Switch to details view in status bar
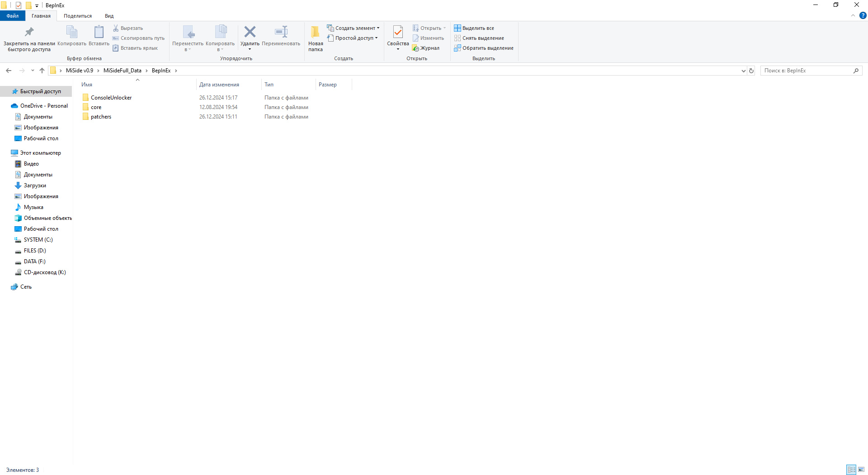 tap(851, 470)
